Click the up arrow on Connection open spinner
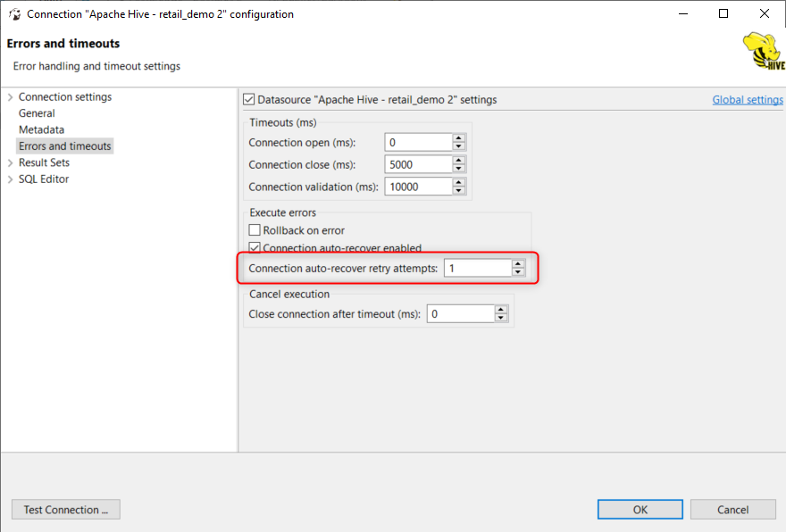Image resolution: width=786 pixels, height=532 pixels. (457, 137)
